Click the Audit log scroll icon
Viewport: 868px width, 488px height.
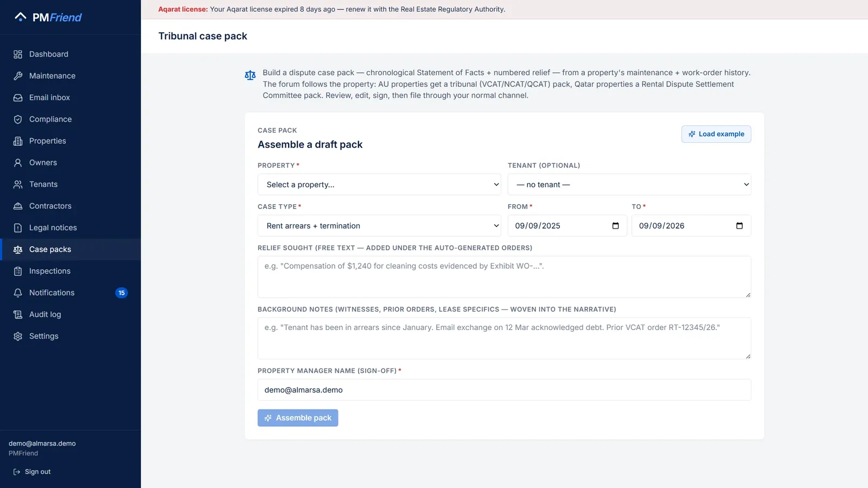(18, 314)
